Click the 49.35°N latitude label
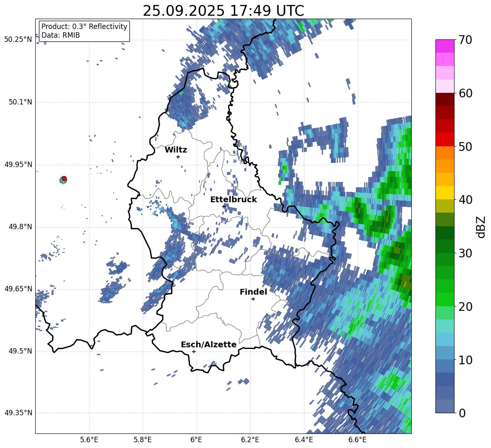This screenshot has height=448, width=491. tap(18, 413)
